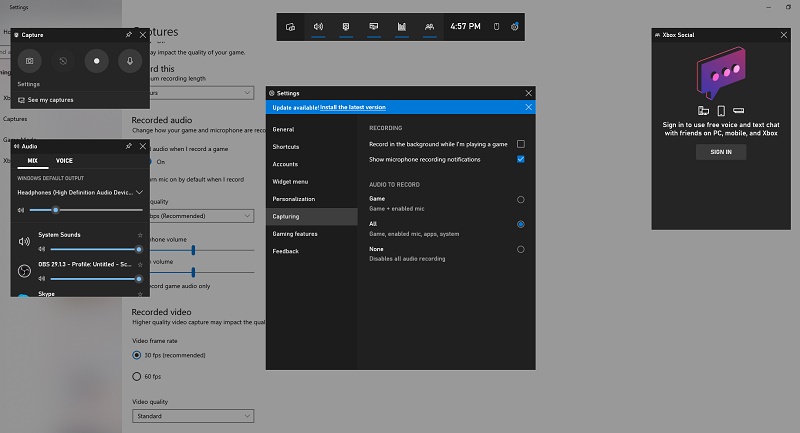Adjust the OBS 29.1.3 volume slider
The width and height of the screenshot is (800, 433).
click(96, 279)
